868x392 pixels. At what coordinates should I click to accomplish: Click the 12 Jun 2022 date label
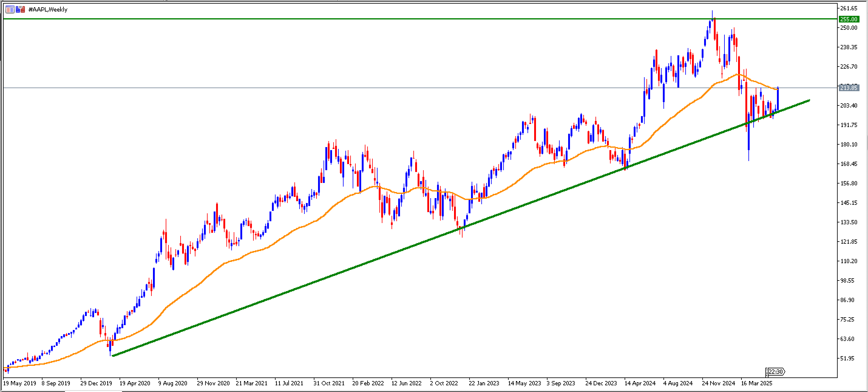pos(406,383)
